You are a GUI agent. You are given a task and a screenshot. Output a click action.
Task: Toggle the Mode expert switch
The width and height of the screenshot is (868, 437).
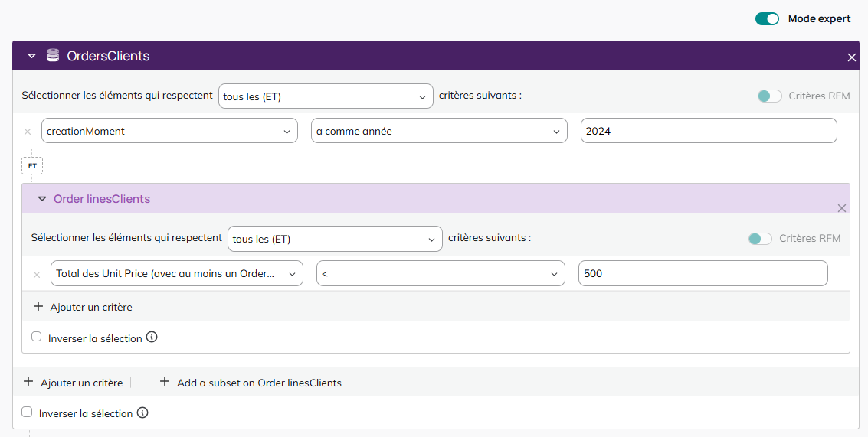click(767, 19)
